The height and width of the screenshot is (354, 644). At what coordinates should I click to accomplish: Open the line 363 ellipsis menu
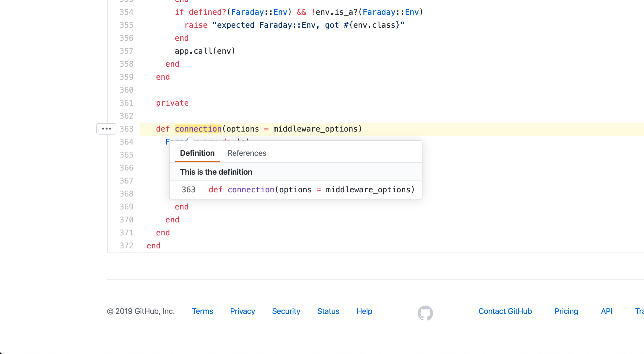(x=106, y=129)
